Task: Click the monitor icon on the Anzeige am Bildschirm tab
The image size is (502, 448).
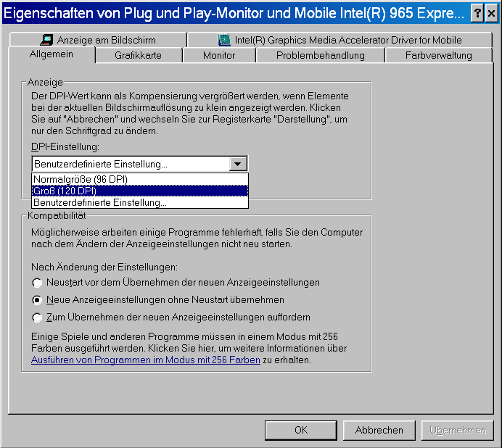Action: pyautogui.click(x=46, y=40)
